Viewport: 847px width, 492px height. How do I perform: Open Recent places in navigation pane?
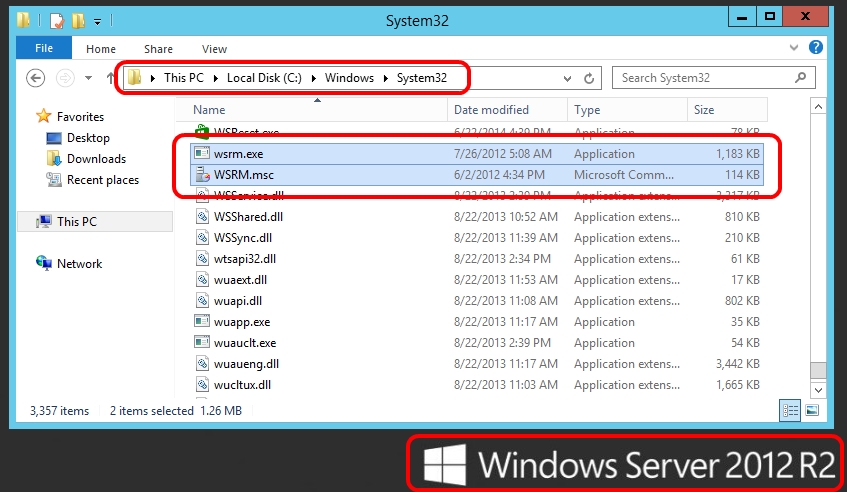pos(103,180)
